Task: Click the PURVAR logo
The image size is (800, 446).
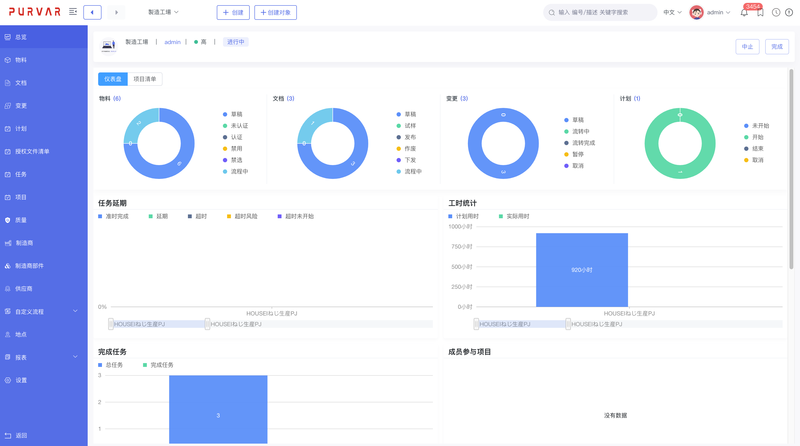Action: pyautogui.click(x=35, y=12)
